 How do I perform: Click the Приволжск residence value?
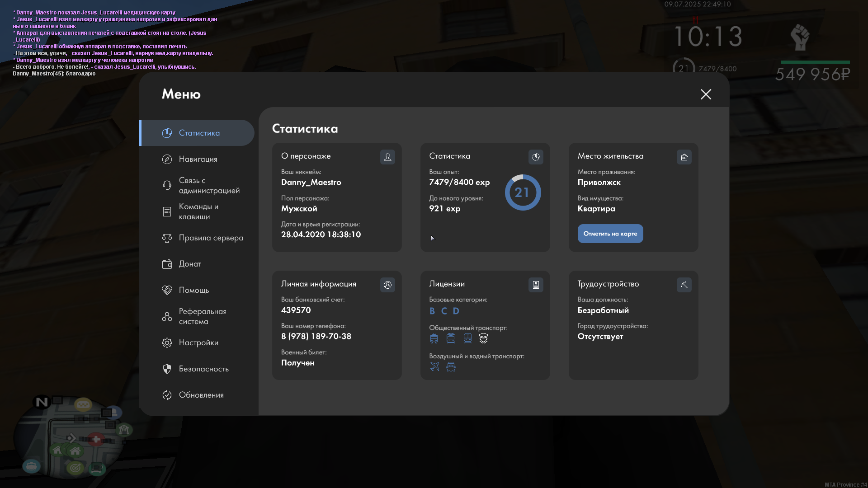[x=599, y=183]
